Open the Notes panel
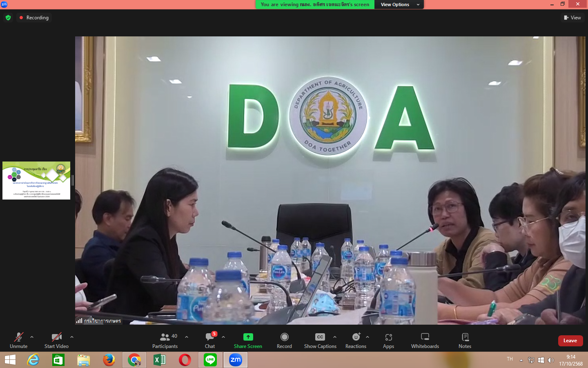This screenshot has height=368, width=588. pyautogui.click(x=465, y=340)
